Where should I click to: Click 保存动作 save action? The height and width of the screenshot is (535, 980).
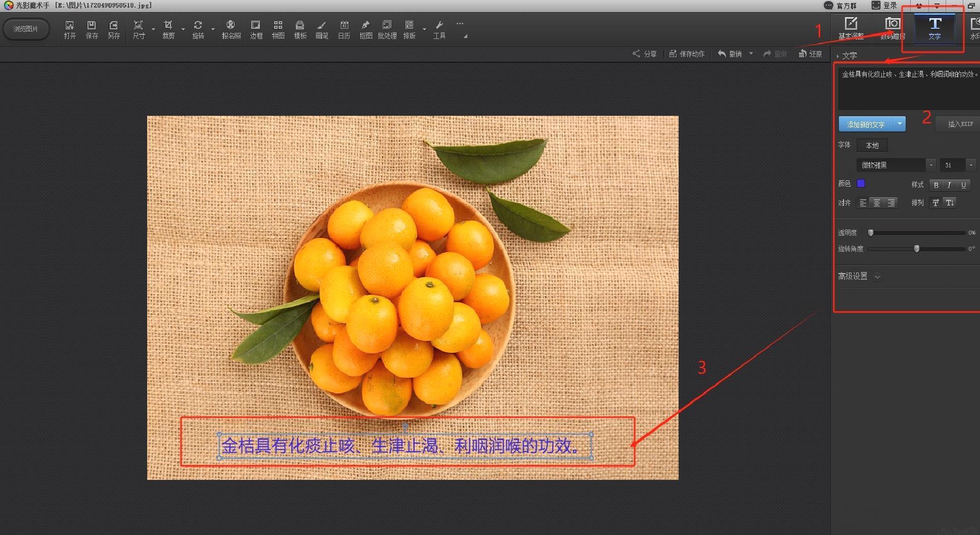point(687,54)
